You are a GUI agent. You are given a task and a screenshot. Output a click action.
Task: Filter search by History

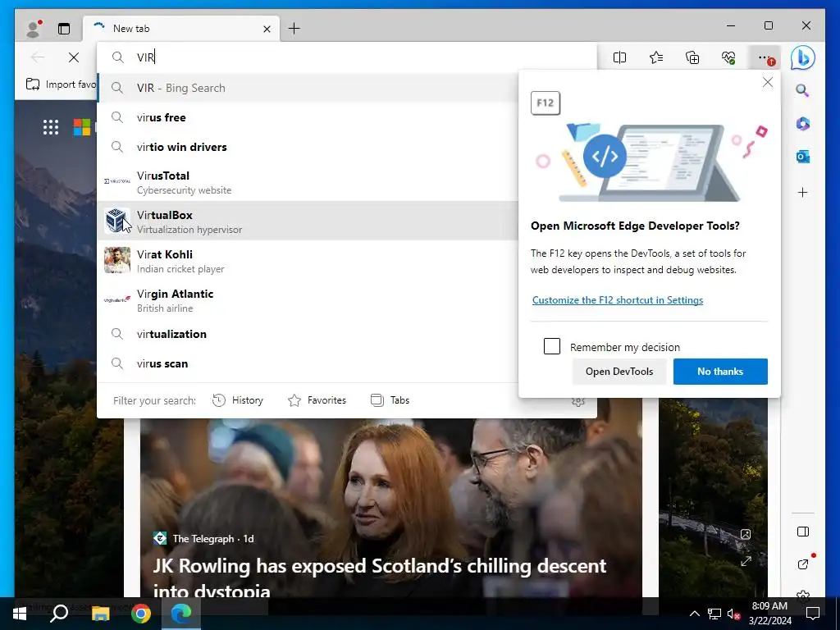click(238, 400)
